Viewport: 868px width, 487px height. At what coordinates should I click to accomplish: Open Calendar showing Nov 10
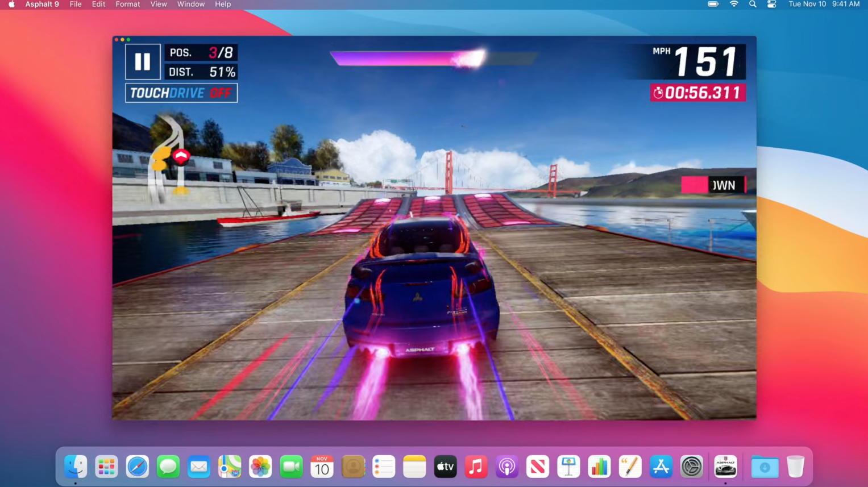click(x=322, y=467)
